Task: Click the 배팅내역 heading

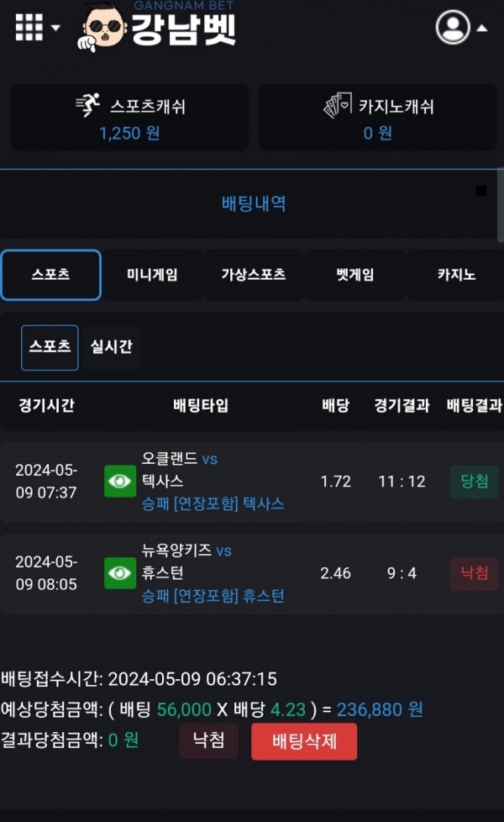Action: click(253, 203)
